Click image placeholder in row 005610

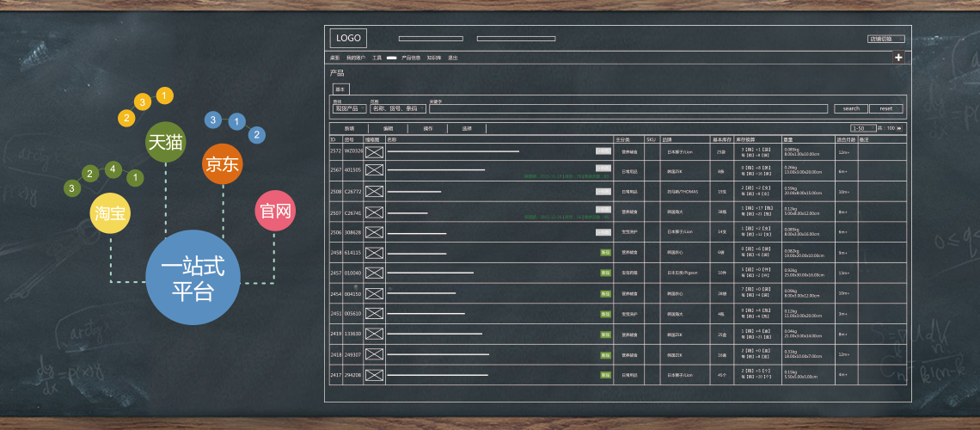[x=374, y=314]
